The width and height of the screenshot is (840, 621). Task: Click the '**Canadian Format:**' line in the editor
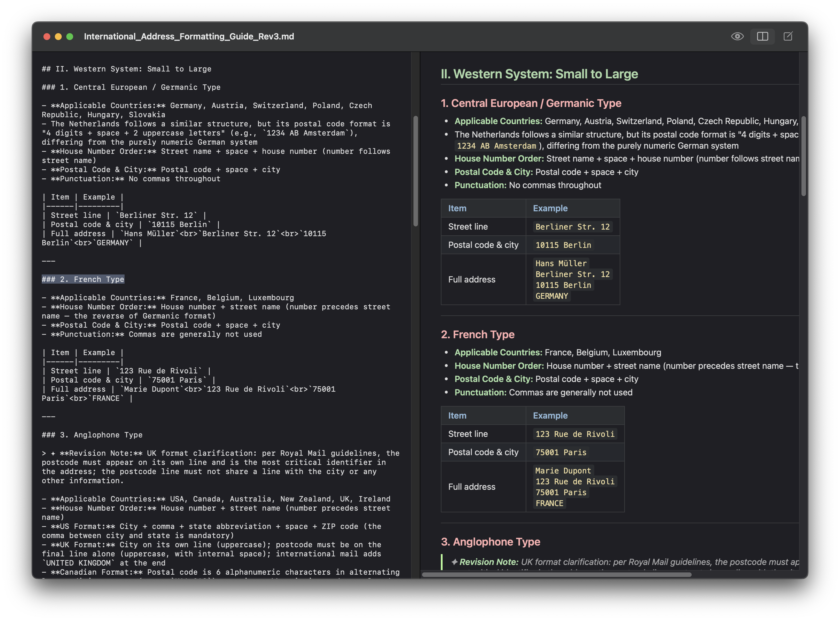click(221, 572)
